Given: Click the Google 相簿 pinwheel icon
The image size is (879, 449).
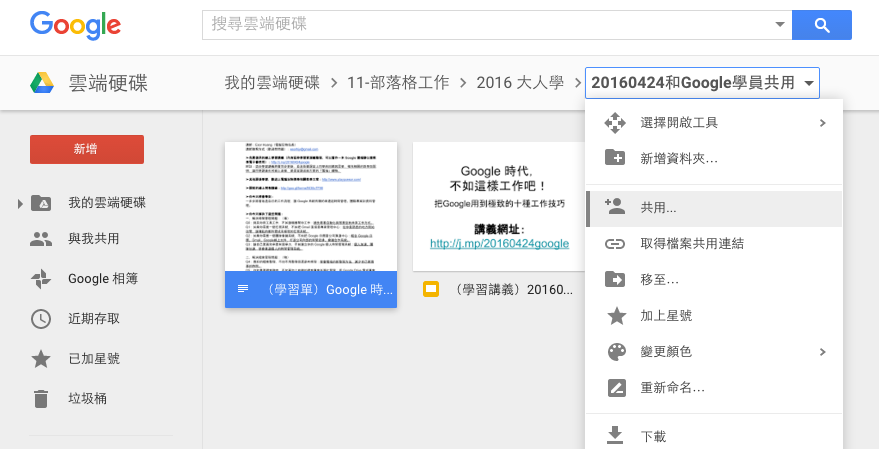Looking at the screenshot, I should 41,279.
